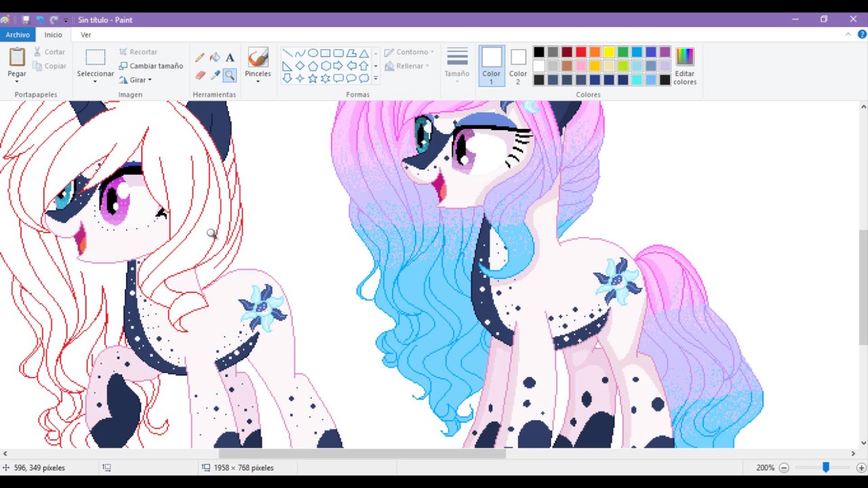868x488 pixels.
Task: Activate the Color 1 foreground selector
Action: [492, 66]
